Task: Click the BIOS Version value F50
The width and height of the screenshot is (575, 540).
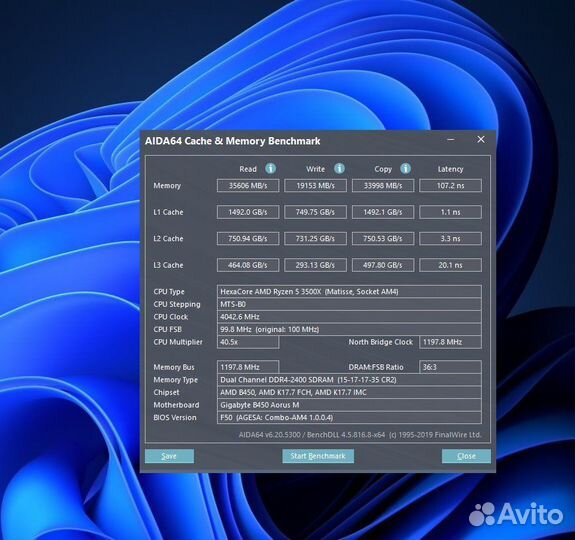Action: coord(349,418)
